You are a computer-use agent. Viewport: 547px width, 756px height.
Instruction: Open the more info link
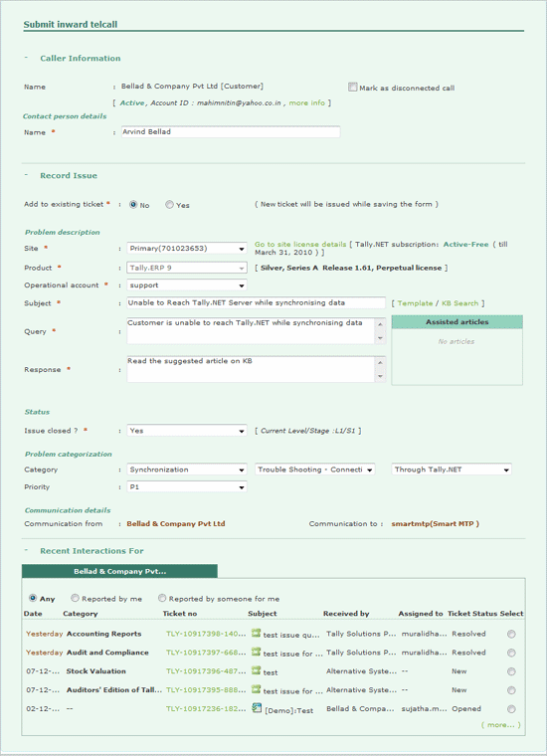point(307,102)
